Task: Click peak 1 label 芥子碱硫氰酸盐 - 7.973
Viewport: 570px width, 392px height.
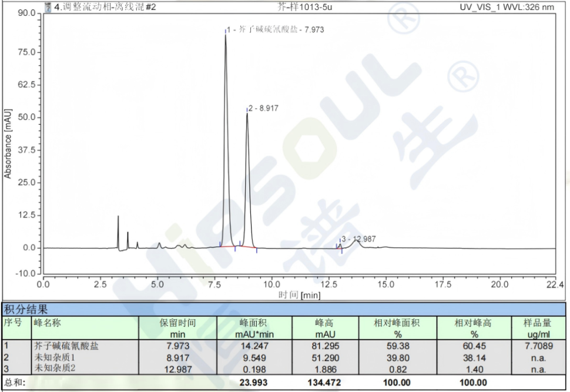Action: coord(276,29)
